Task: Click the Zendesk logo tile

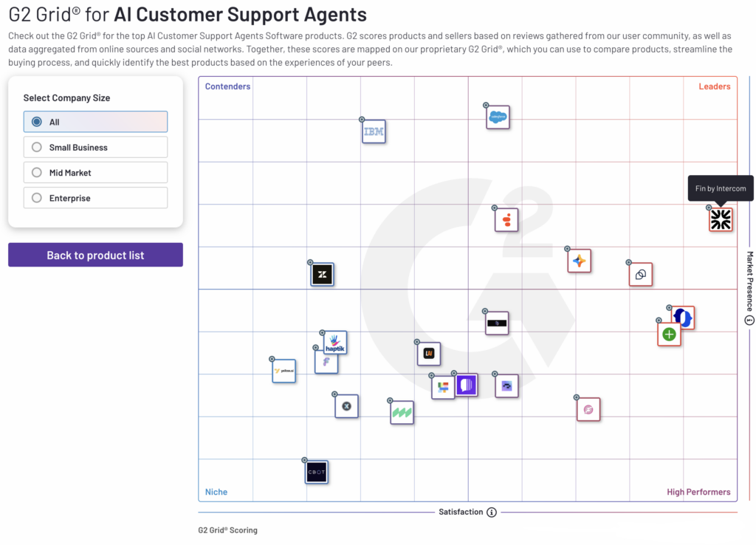Action: [322, 275]
